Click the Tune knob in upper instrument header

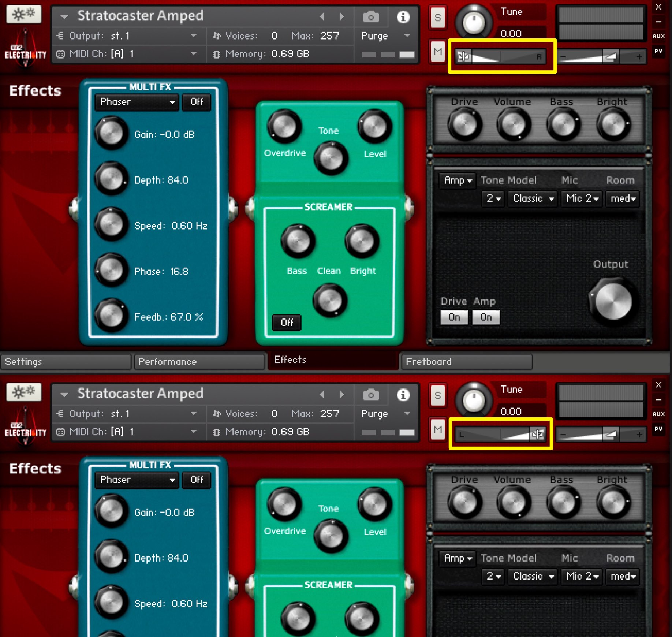click(x=474, y=22)
